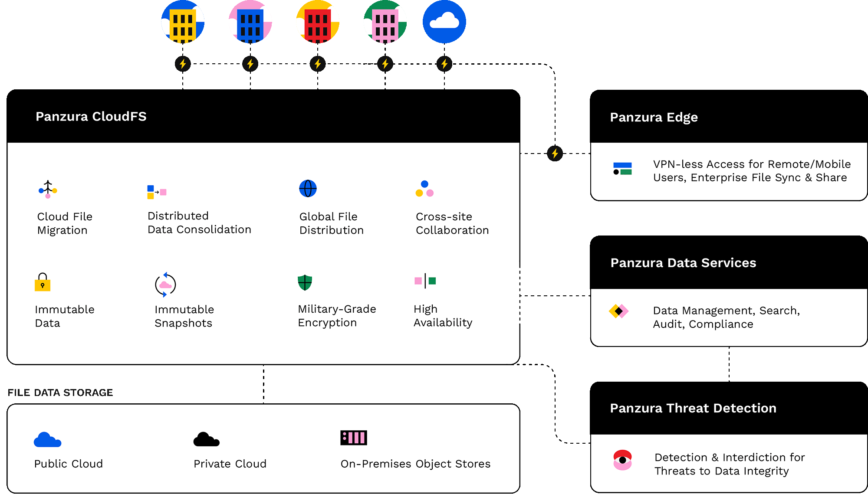
Task: Click the 'Cloud File Migration' text
Action: pos(65,223)
